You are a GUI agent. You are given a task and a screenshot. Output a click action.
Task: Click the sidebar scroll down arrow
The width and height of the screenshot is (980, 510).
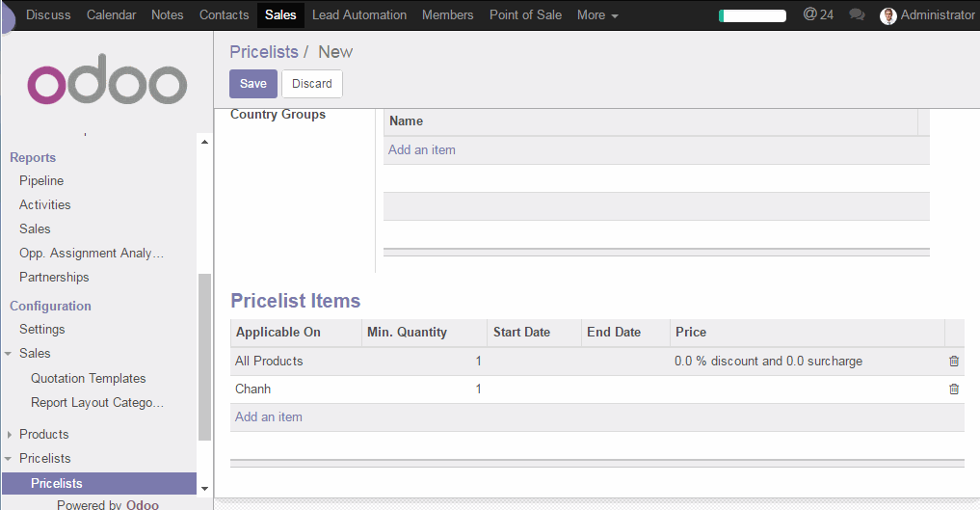pyautogui.click(x=203, y=489)
